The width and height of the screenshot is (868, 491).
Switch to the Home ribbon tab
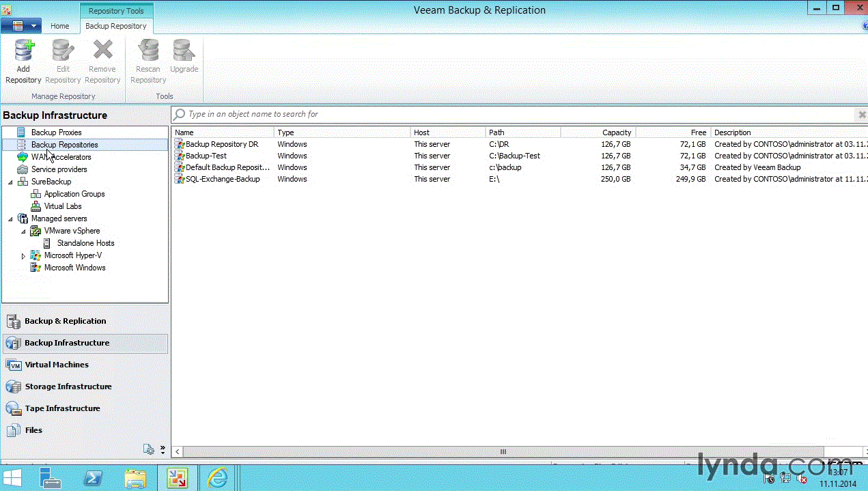click(x=60, y=26)
